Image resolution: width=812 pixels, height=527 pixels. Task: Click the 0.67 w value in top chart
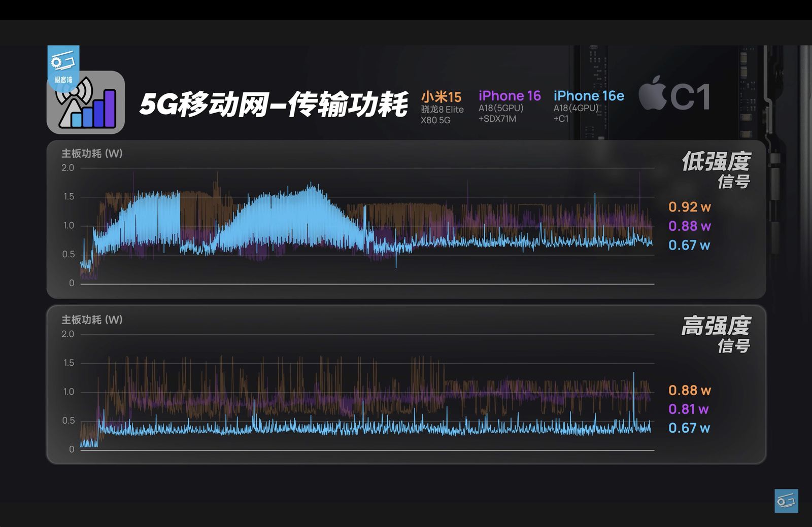[689, 245]
